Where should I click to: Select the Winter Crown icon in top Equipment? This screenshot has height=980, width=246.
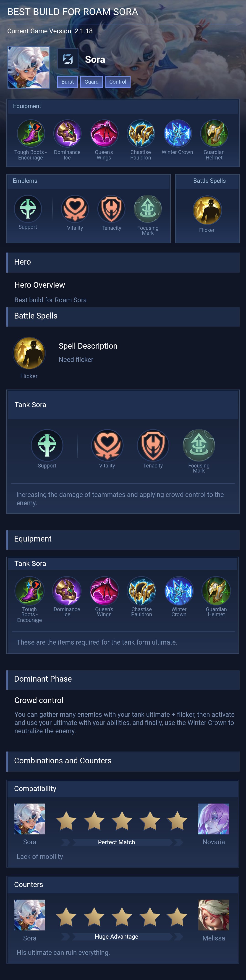[177, 133]
